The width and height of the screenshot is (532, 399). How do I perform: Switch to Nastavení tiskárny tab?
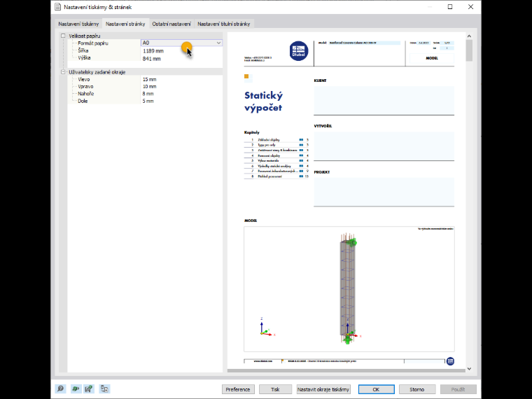(78, 24)
